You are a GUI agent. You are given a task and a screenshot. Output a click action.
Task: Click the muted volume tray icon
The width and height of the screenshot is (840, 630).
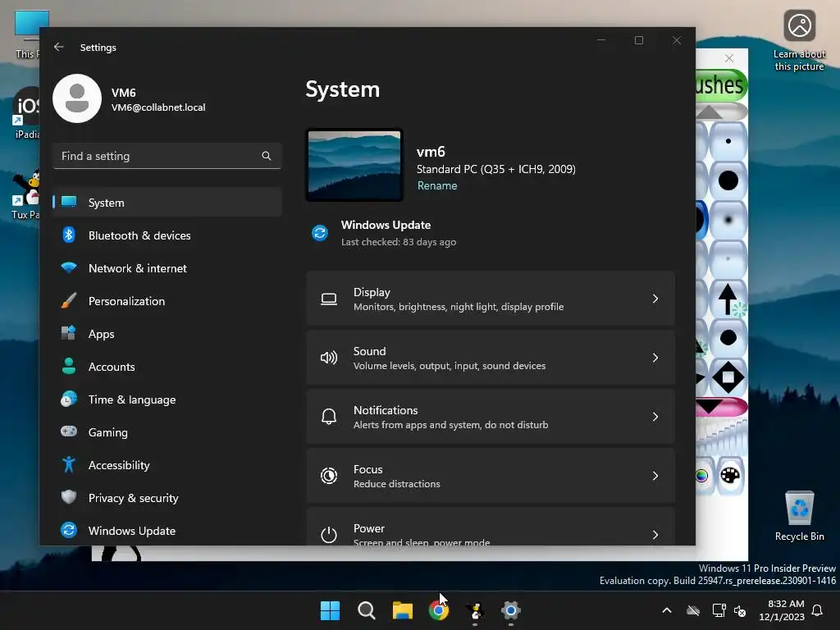point(741,610)
